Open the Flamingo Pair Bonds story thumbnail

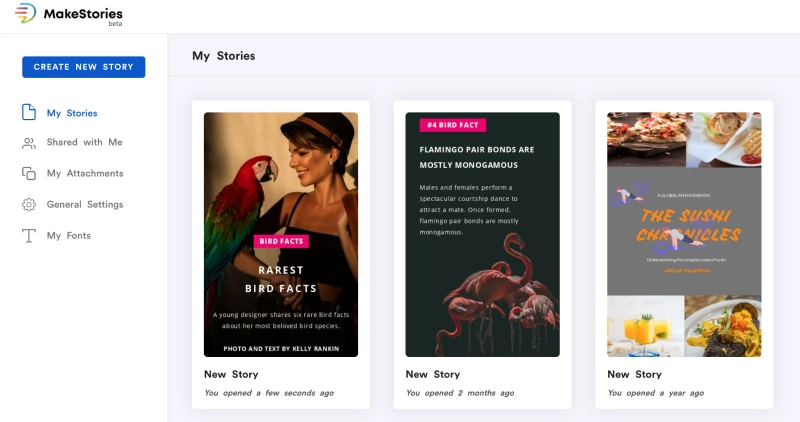click(482, 234)
